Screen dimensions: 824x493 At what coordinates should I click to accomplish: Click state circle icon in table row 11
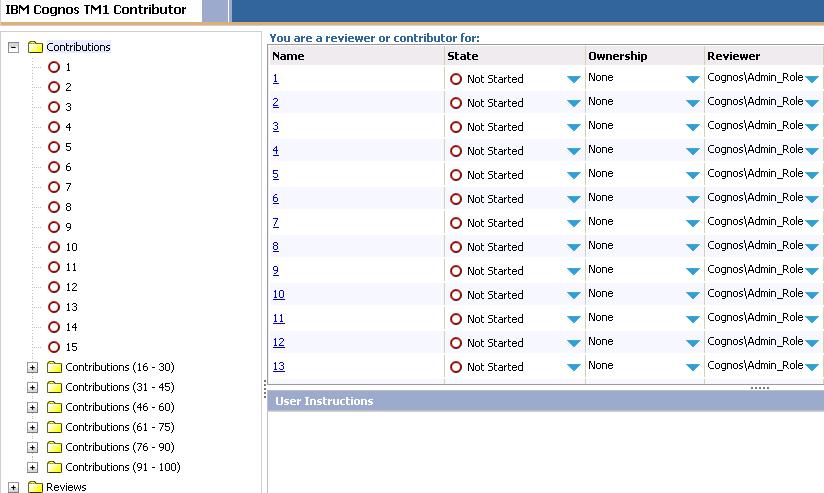pyautogui.click(x=456, y=319)
